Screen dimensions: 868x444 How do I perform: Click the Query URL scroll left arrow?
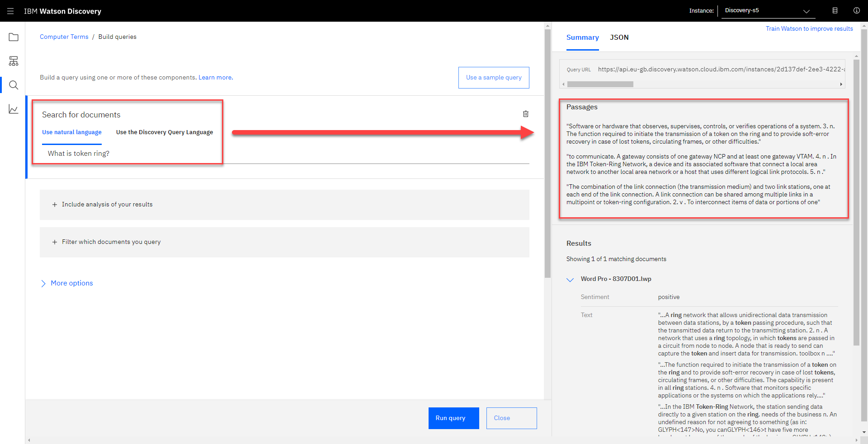click(x=563, y=84)
